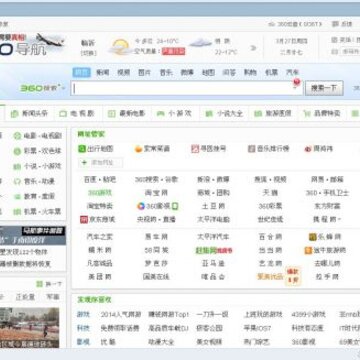
Task: Click the icon beside 小说大全
Action: (209, 114)
